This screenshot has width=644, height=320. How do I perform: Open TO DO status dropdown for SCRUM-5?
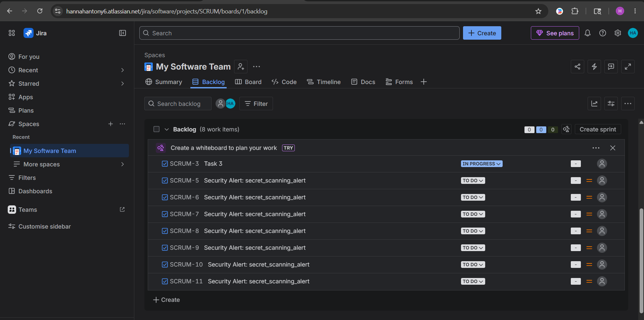pyautogui.click(x=473, y=181)
